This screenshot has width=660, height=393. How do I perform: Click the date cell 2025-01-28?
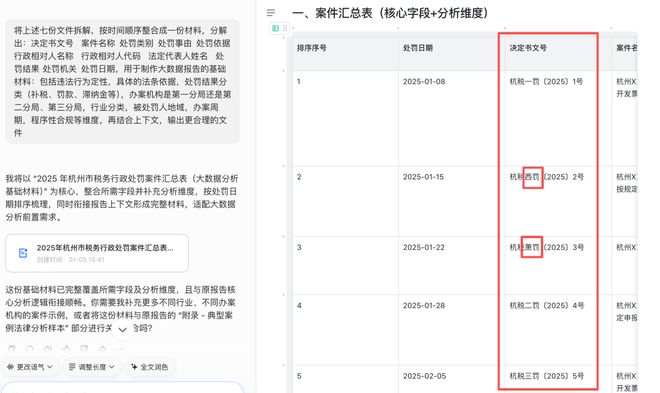424,306
